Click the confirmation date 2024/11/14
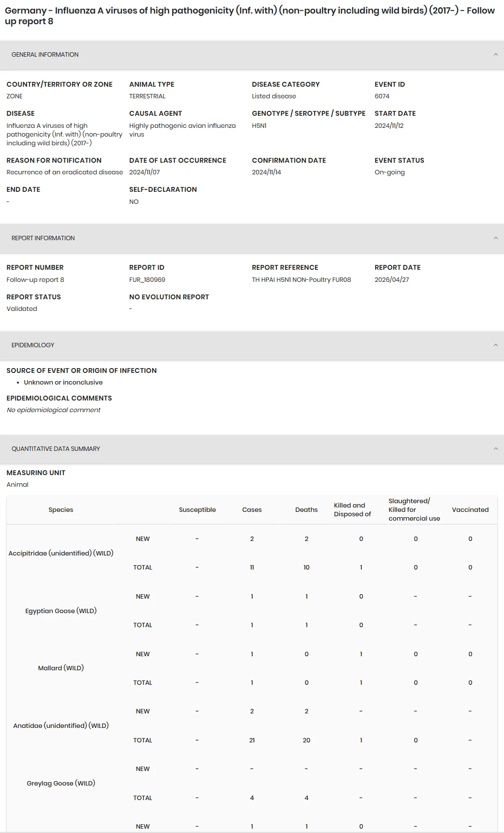The height and width of the screenshot is (833, 504). pos(266,172)
